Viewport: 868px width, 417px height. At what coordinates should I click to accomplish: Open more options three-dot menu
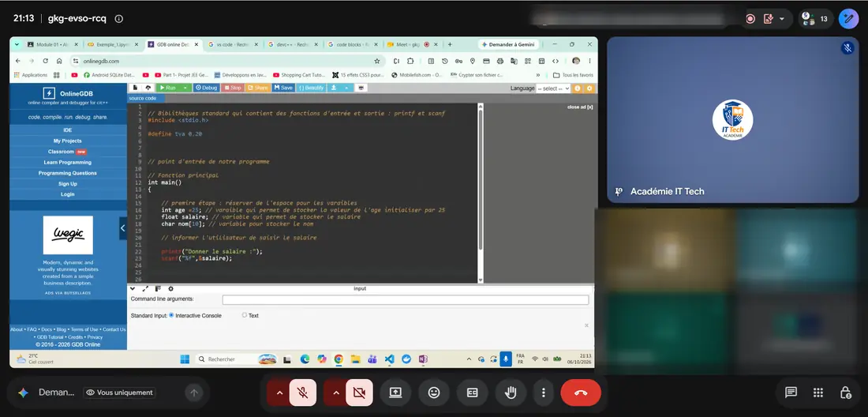coord(543,393)
